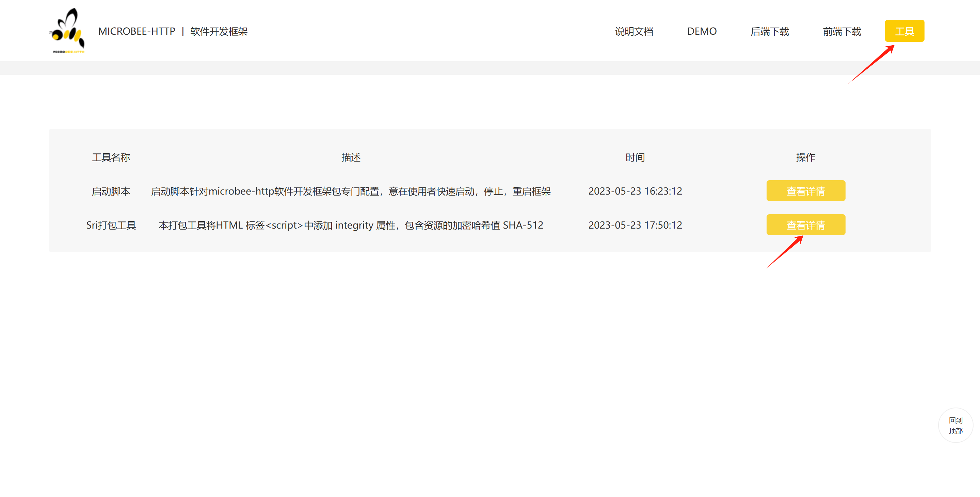980x497 pixels.
Task: Click the Sri打包工具 tool name
Action: point(111,225)
